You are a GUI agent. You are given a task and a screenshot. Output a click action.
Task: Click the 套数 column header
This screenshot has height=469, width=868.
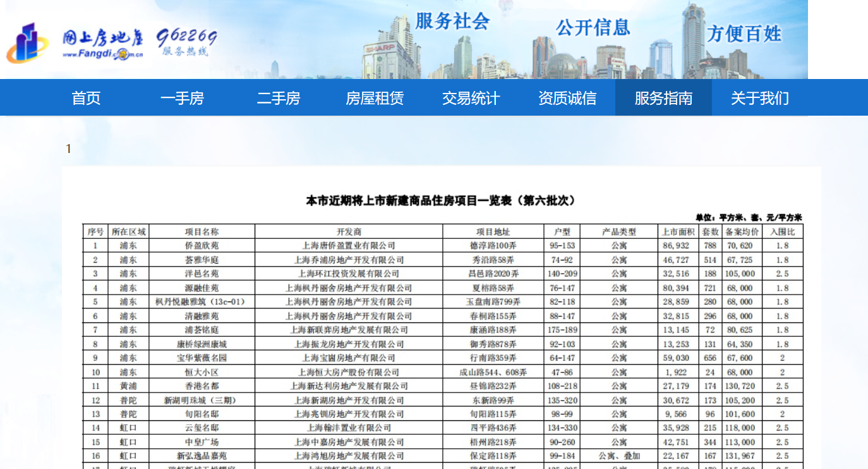click(711, 232)
